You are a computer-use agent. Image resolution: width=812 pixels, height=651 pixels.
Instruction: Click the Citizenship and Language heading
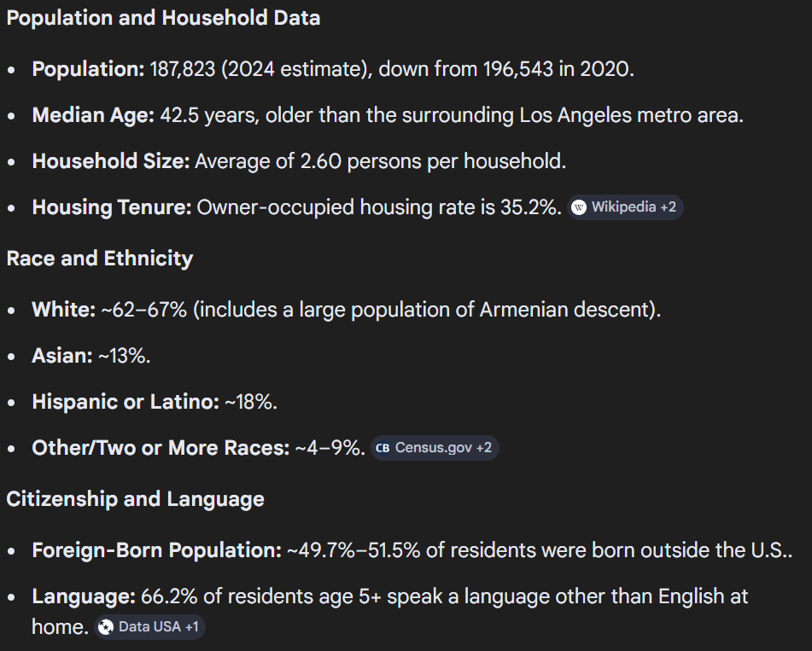pyautogui.click(x=135, y=499)
